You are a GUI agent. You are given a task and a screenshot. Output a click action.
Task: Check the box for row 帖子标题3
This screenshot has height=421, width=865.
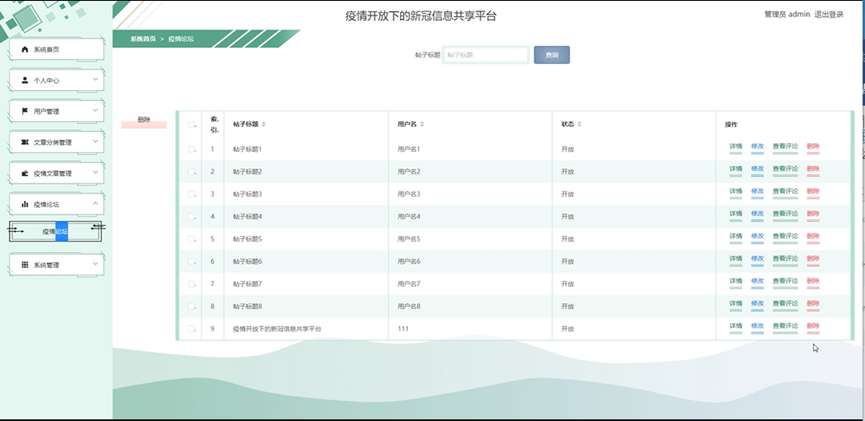191,194
